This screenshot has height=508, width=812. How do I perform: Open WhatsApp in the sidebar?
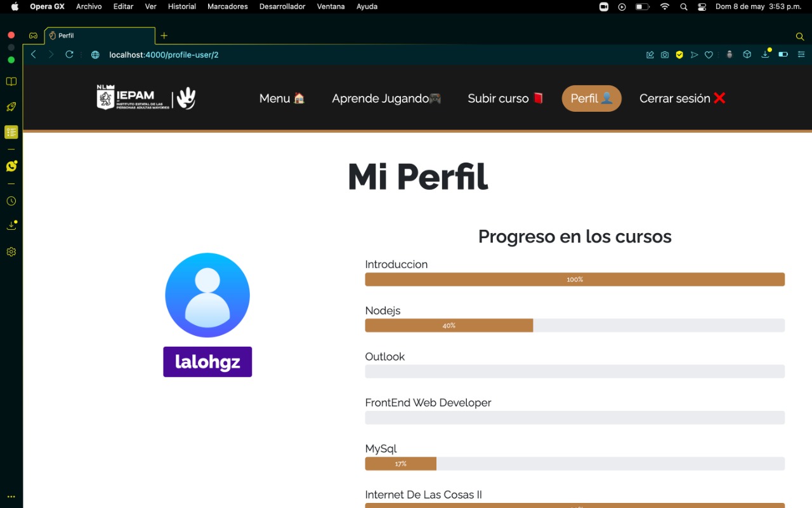[11, 166]
